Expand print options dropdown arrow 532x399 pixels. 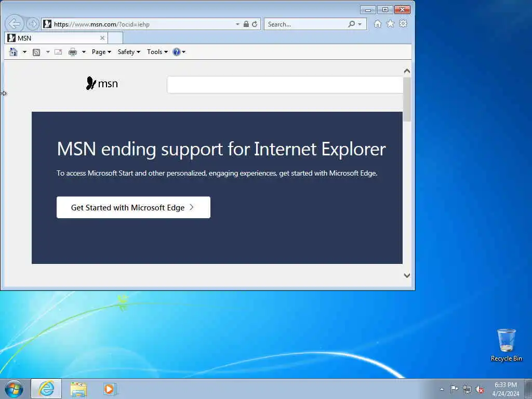pos(84,52)
